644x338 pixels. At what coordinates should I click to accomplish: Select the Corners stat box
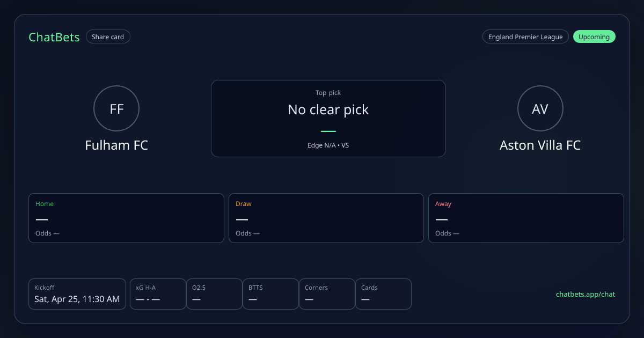327,294
